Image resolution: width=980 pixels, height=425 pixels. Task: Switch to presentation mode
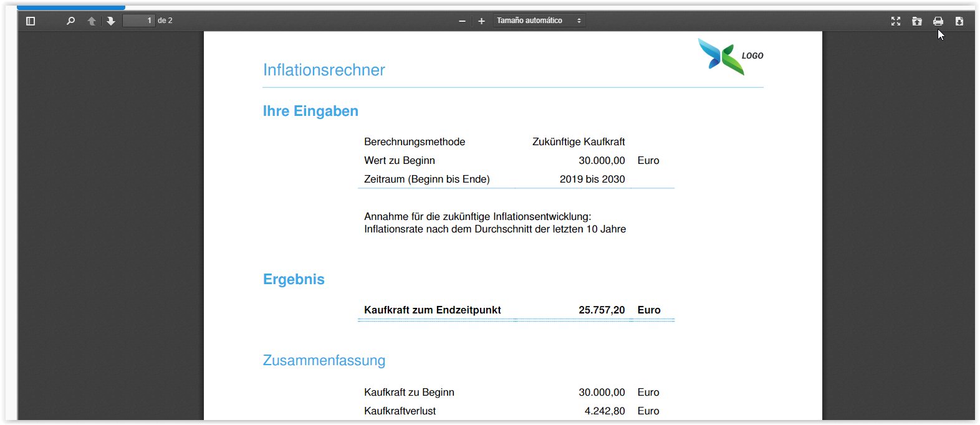[x=896, y=21]
